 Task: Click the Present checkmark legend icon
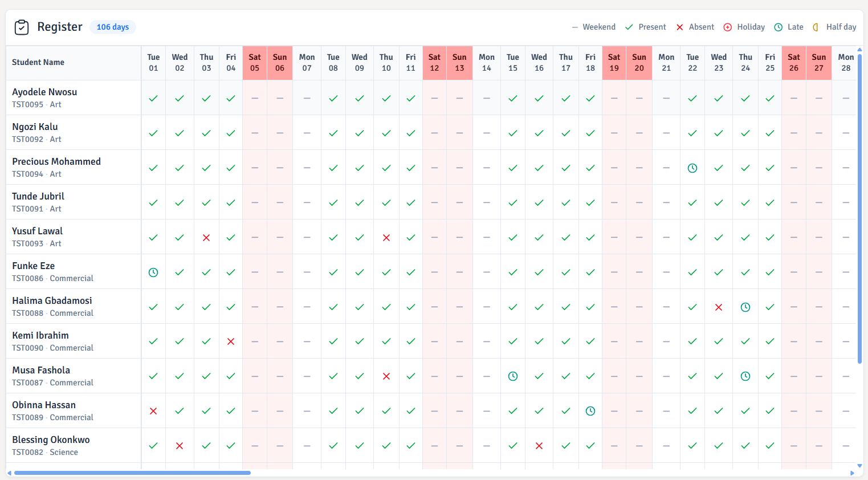629,27
